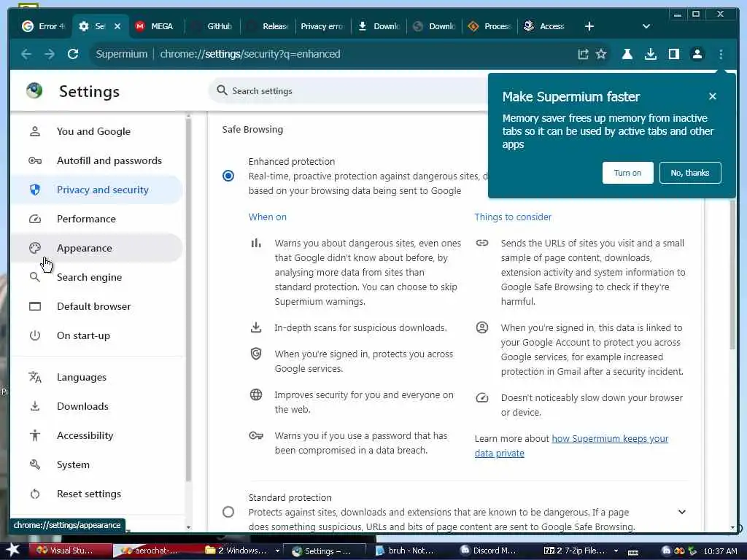Viewport: 747px width, 560px height.
Task: Open the tab search dropdown arrow
Action: click(646, 26)
